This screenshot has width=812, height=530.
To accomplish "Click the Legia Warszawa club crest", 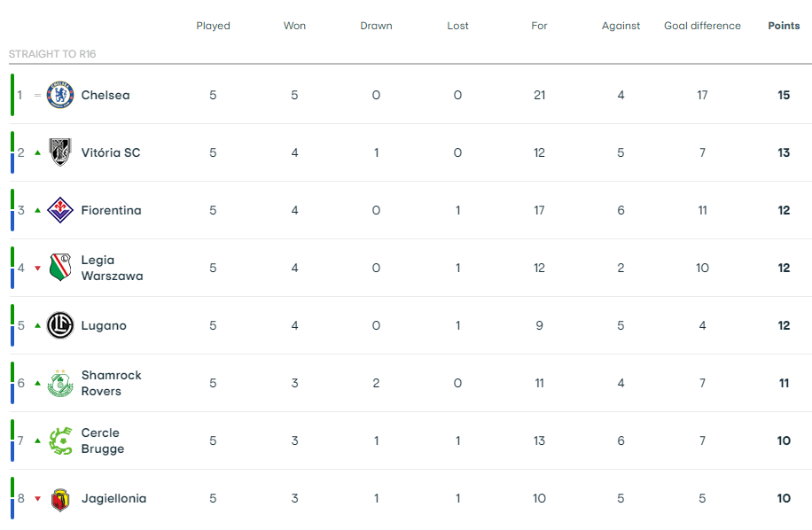I will [60, 268].
